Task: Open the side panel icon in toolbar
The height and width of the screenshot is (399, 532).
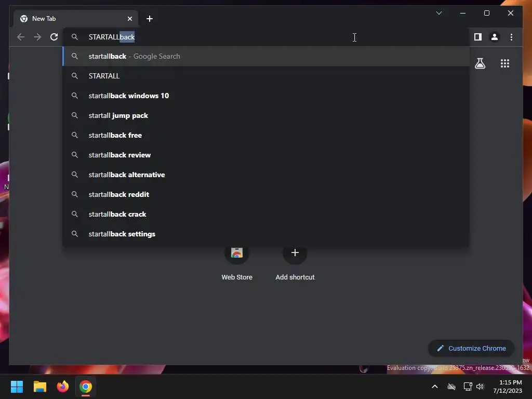Action: (478, 37)
